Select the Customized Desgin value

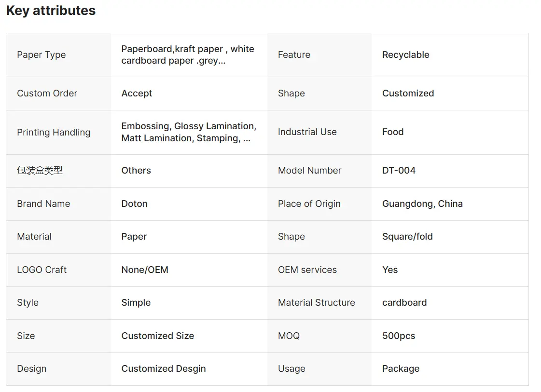point(164,369)
